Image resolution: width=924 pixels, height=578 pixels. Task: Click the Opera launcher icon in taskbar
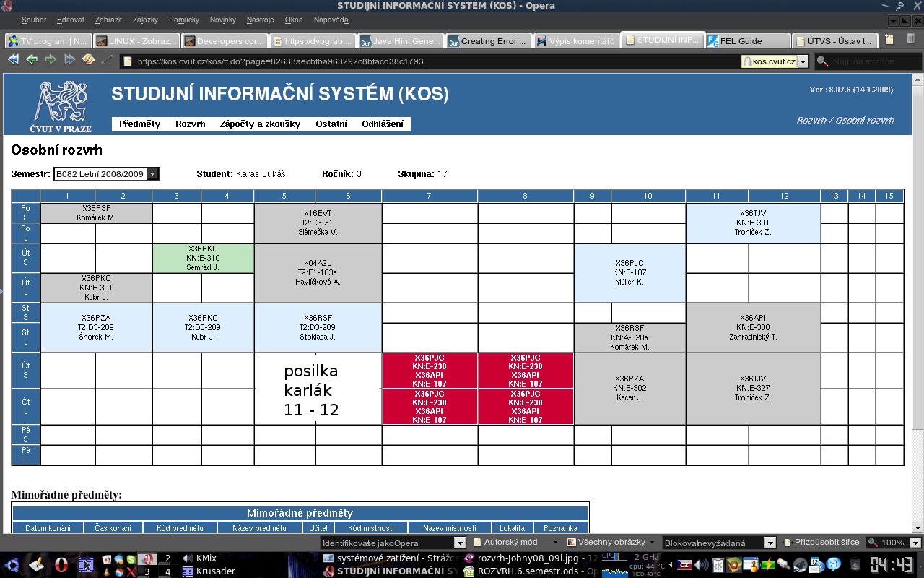(x=61, y=564)
